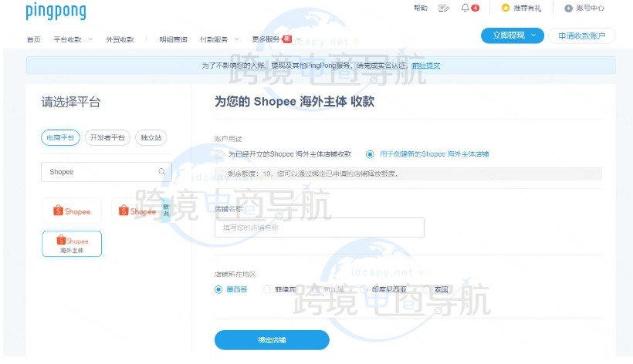633x364 pixels.
Task: Click the 绑定店铺 submit button
Action: (272, 340)
